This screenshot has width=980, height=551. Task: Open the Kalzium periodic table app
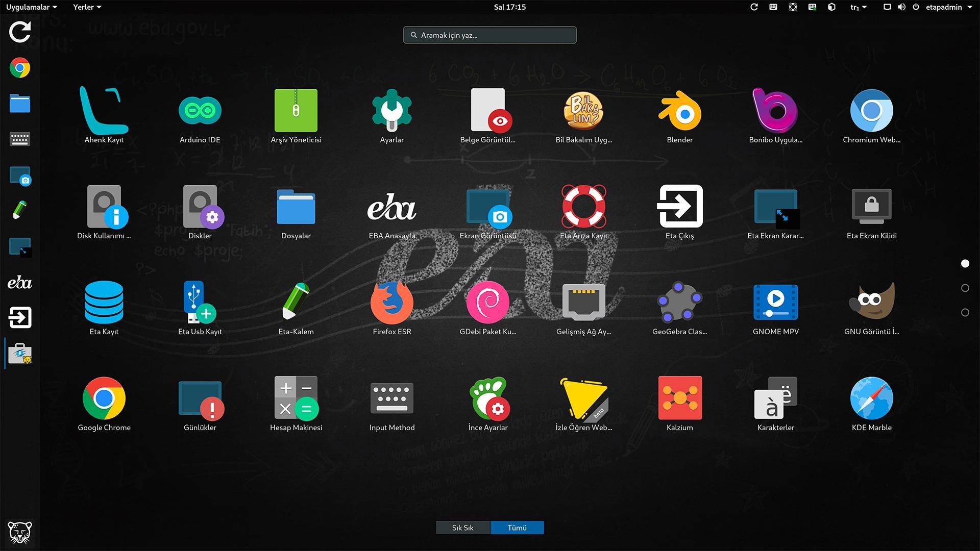[679, 399]
